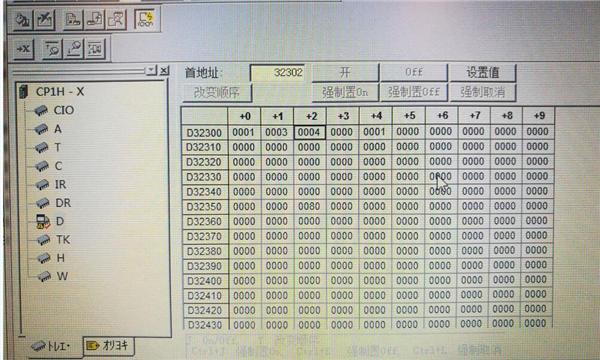Switch to the left-hand bottom panel tab
This screenshot has height=360, width=600.
51,346
